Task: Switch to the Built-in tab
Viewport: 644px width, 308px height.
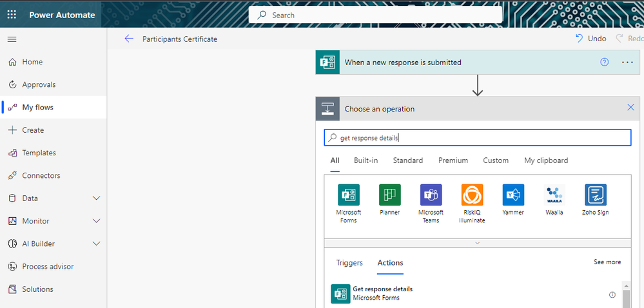Action: pos(366,160)
